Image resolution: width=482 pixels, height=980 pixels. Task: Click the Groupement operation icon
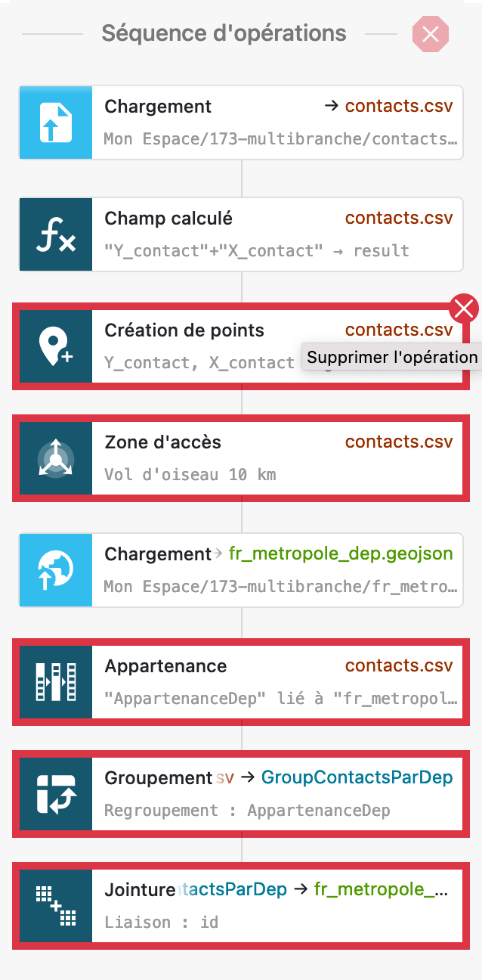pos(56,794)
